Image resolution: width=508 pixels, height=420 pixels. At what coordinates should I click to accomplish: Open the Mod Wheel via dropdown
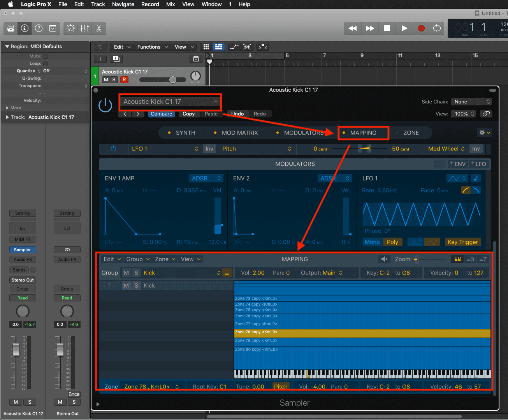pyautogui.click(x=446, y=149)
